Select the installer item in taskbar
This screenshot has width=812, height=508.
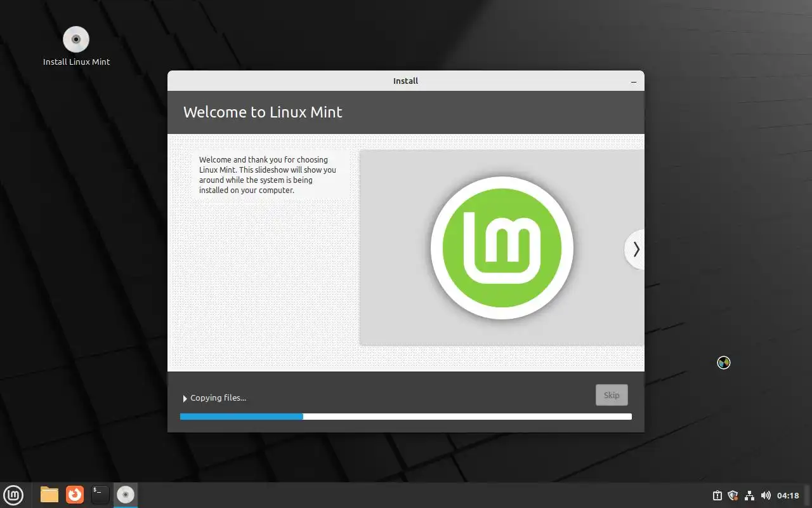tap(126, 495)
